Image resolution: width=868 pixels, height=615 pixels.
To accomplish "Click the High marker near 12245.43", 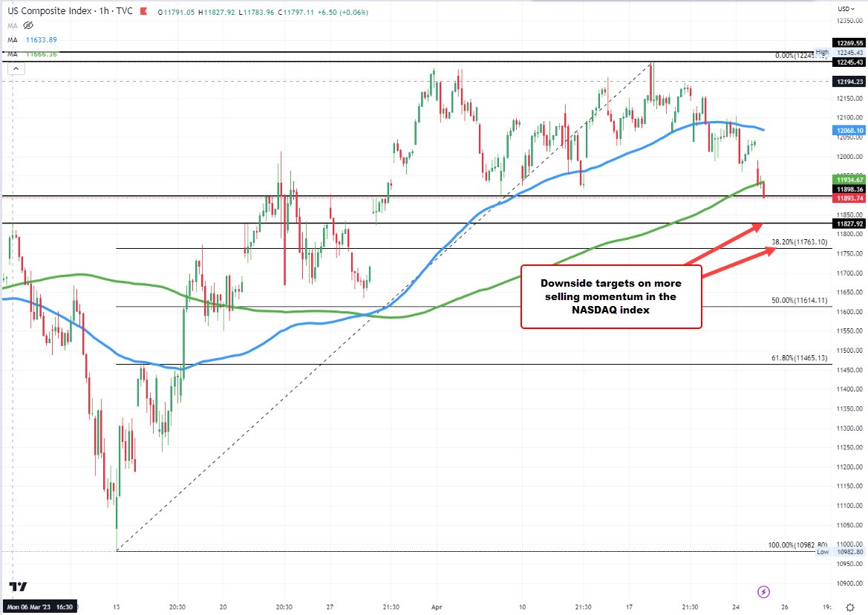I will coord(820,53).
